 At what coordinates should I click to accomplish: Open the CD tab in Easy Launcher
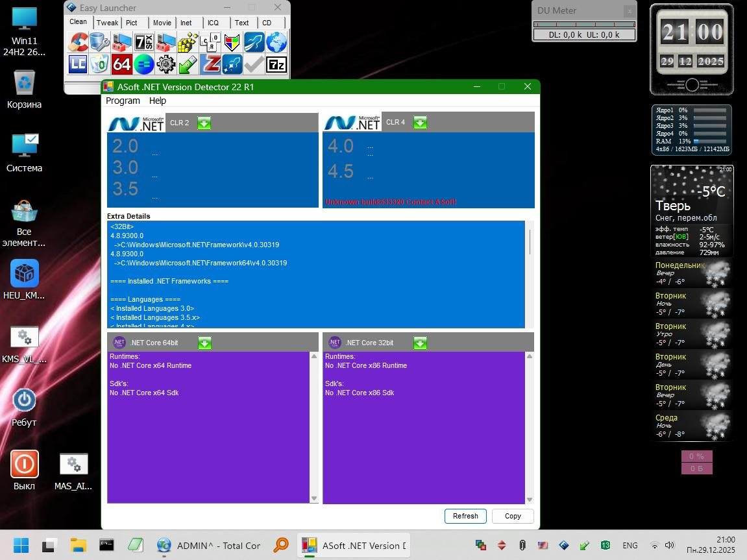(267, 22)
